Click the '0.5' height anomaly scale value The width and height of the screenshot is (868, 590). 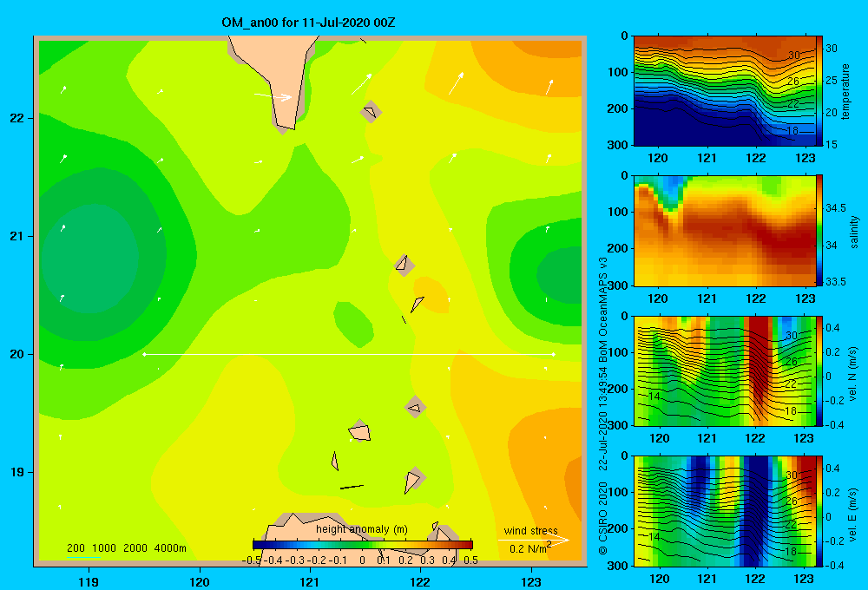click(x=470, y=560)
